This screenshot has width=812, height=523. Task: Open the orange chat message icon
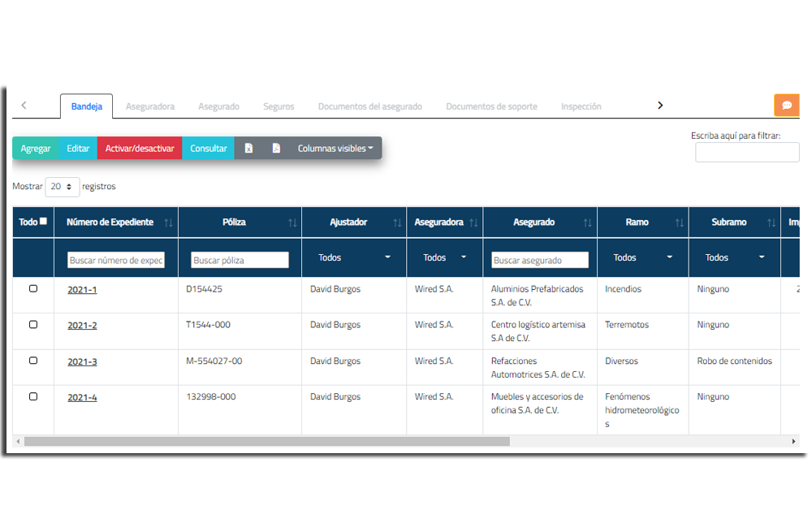tap(786, 106)
